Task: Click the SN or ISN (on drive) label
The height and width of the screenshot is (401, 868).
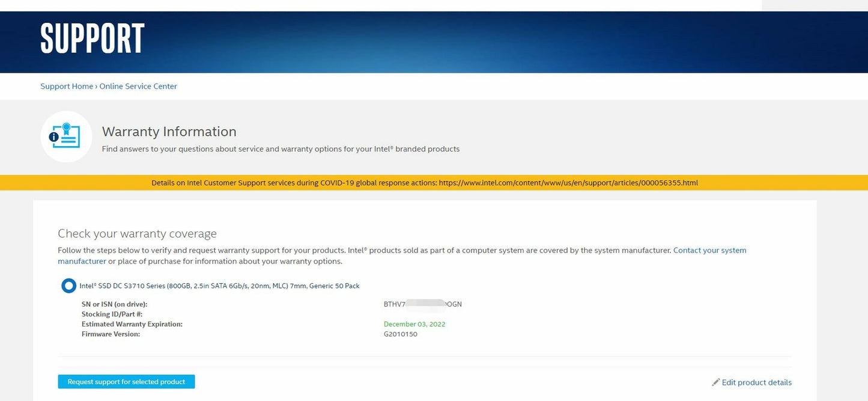Action: point(114,304)
